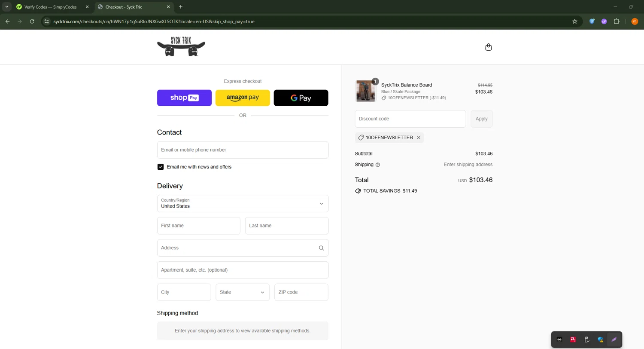This screenshot has height=349, width=644.
Task: Click the address search magnifier icon
Action: tap(321, 248)
